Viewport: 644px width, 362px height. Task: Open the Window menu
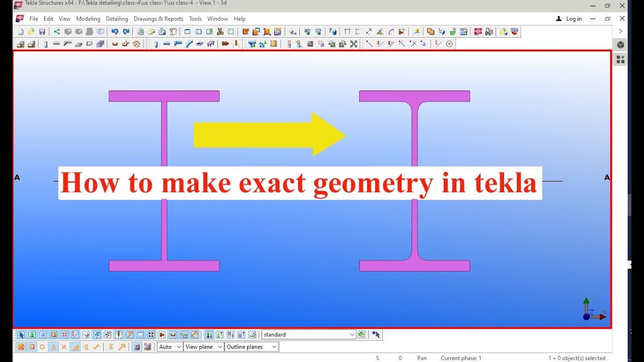pyautogui.click(x=218, y=19)
